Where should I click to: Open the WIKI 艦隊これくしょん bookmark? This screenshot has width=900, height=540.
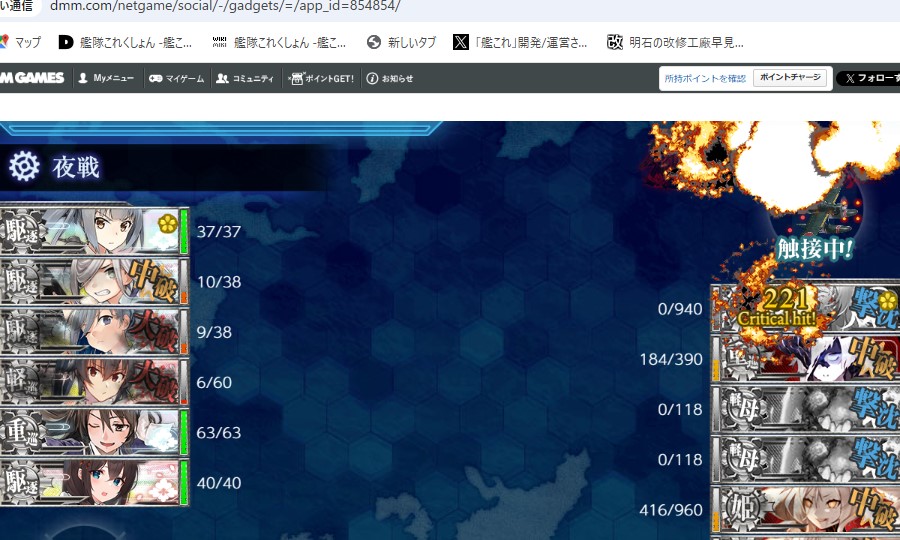280,42
